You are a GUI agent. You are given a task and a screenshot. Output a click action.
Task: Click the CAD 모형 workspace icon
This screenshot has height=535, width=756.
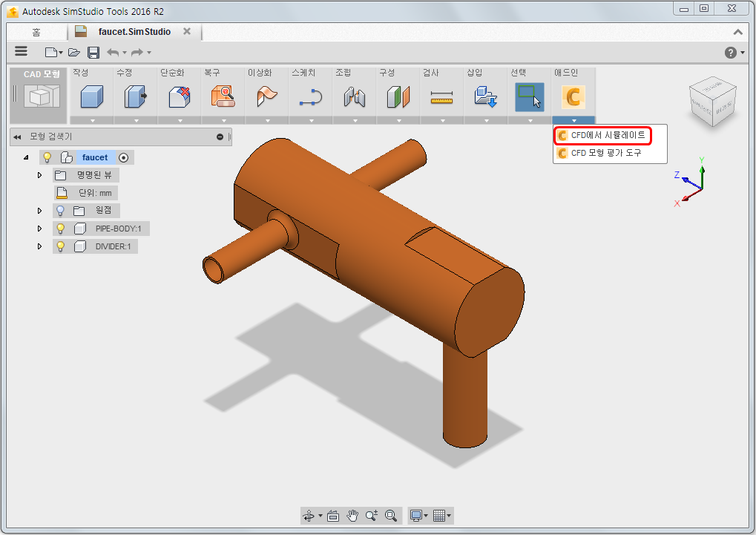(42, 96)
